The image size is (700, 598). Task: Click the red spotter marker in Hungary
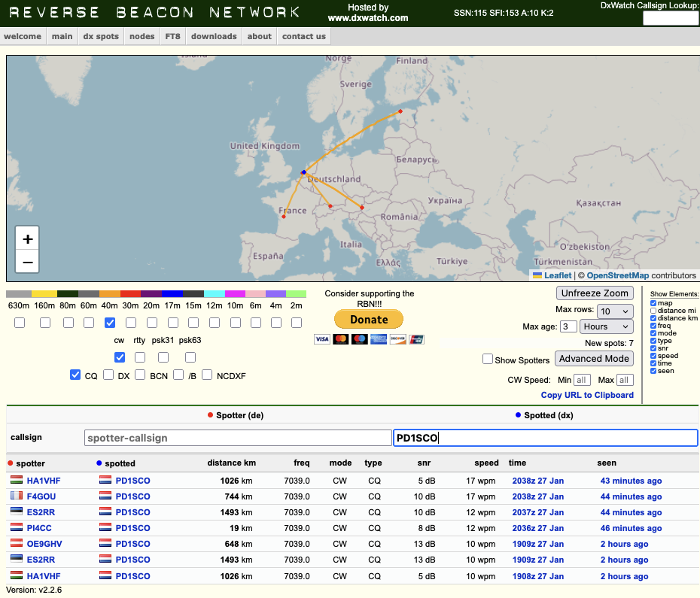coord(361,208)
